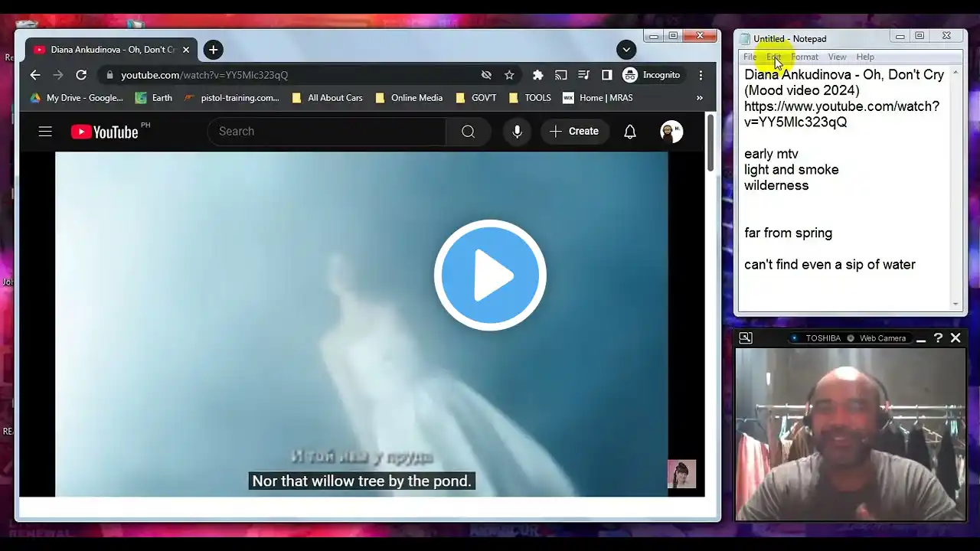980x551 pixels.
Task: Click the TOSHIBA label in the webcam title bar
Action: 823,338
